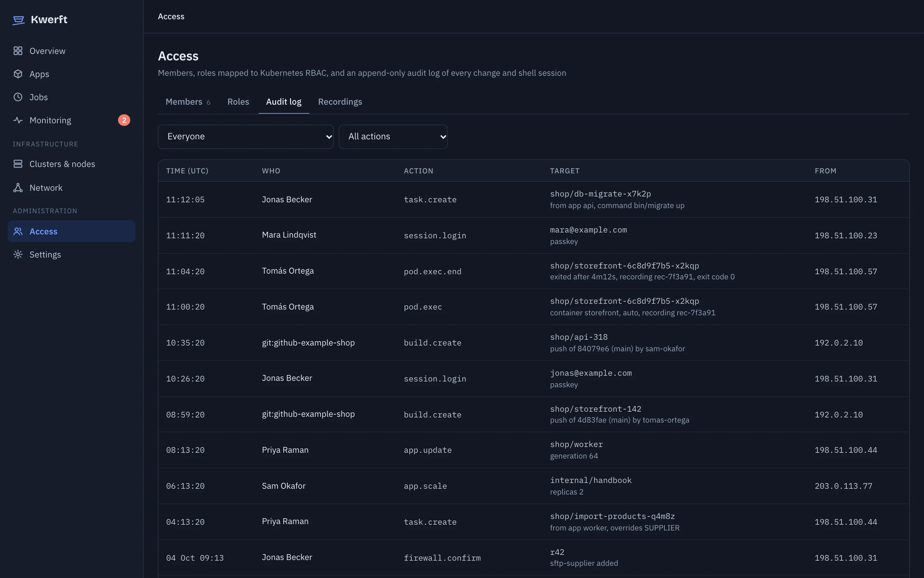The height and width of the screenshot is (578, 924).
Task: Open the Everyone member filter dropdown
Action: (245, 136)
